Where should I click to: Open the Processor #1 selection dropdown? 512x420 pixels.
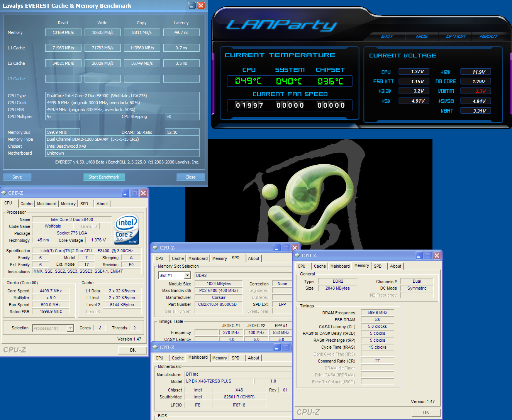point(70,328)
